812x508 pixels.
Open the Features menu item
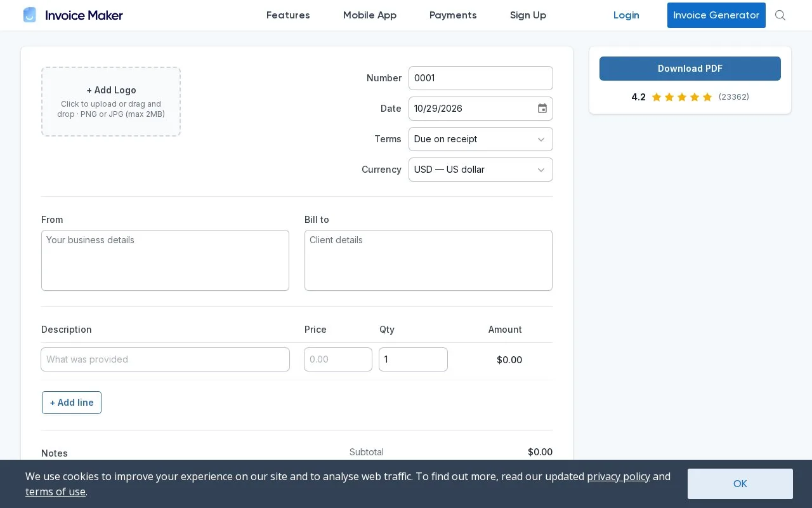[288, 15]
